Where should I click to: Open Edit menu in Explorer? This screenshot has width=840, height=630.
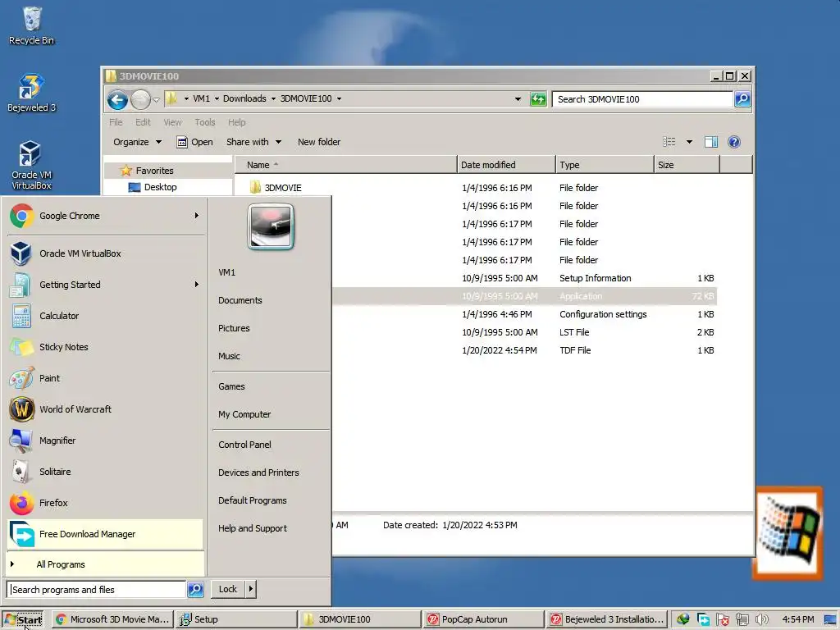click(143, 122)
